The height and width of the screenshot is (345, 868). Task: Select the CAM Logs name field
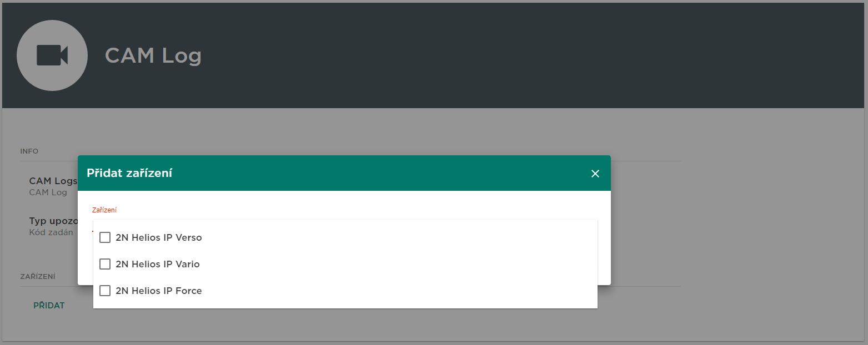click(x=53, y=186)
